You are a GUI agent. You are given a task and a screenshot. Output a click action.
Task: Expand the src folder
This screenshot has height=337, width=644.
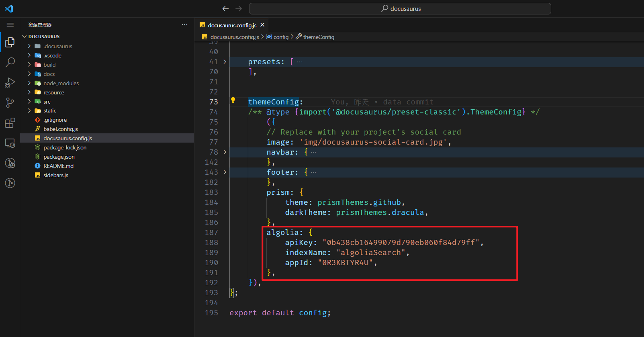click(x=29, y=102)
